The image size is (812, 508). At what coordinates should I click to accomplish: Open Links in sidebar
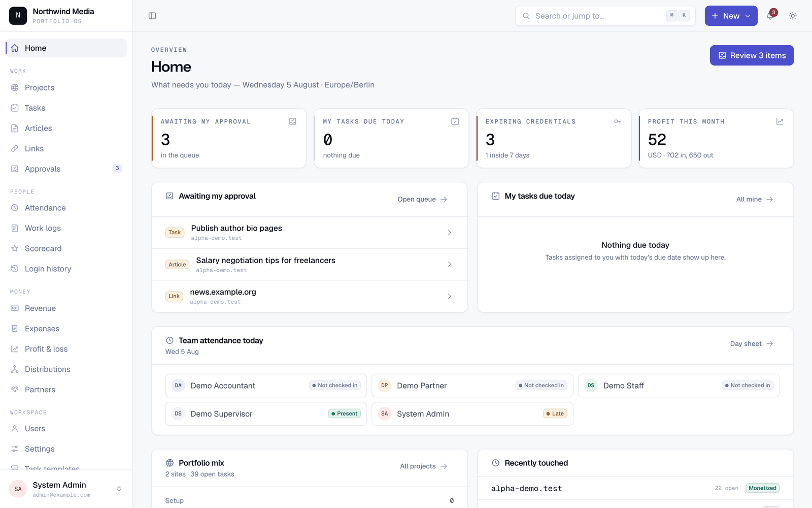point(66,148)
